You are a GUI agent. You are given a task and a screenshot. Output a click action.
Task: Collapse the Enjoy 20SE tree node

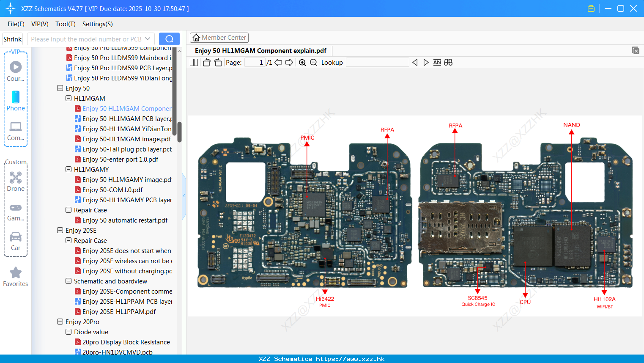tap(60, 230)
